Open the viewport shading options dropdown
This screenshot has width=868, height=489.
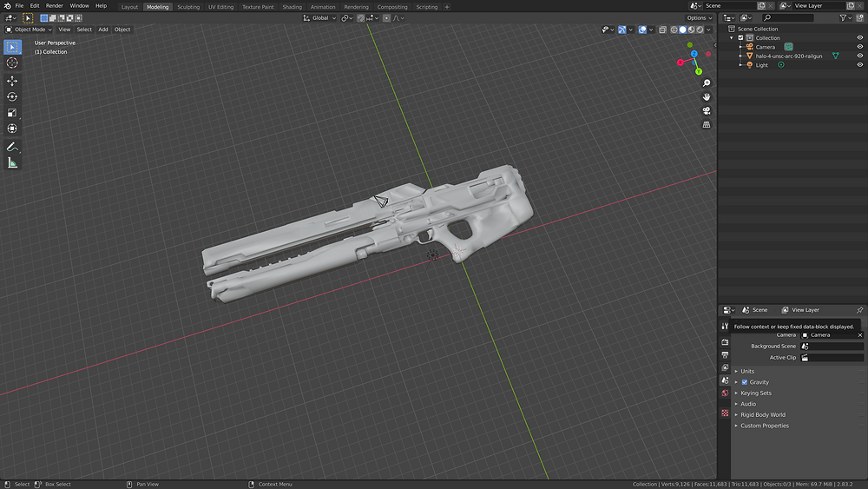(x=708, y=30)
